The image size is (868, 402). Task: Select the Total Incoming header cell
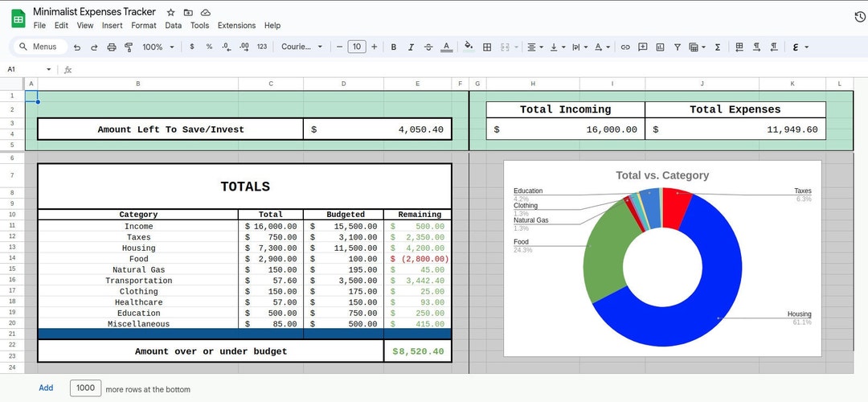pos(565,109)
